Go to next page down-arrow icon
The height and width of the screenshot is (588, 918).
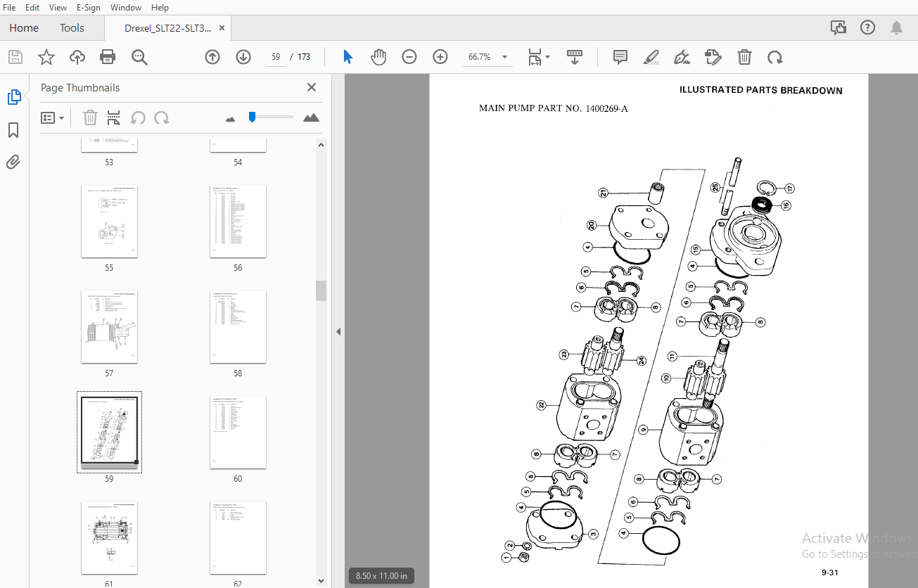pyautogui.click(x=243, y=57)
